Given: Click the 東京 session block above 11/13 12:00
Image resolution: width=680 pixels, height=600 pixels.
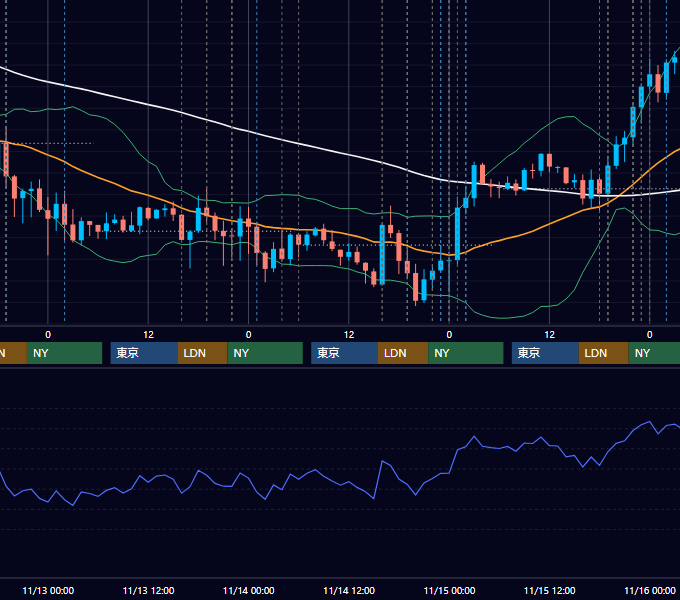Looking at the screenshot, I should pos(144,353).
